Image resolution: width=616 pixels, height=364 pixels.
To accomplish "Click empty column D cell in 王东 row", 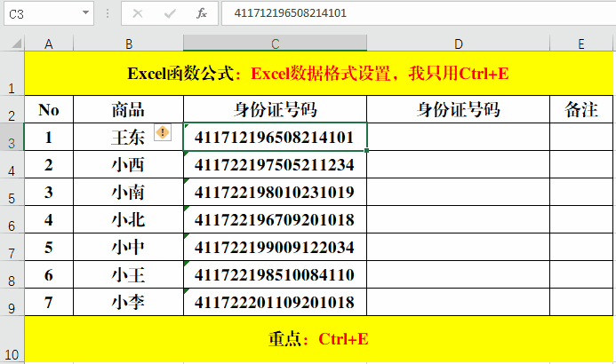I will coord(458,137).
